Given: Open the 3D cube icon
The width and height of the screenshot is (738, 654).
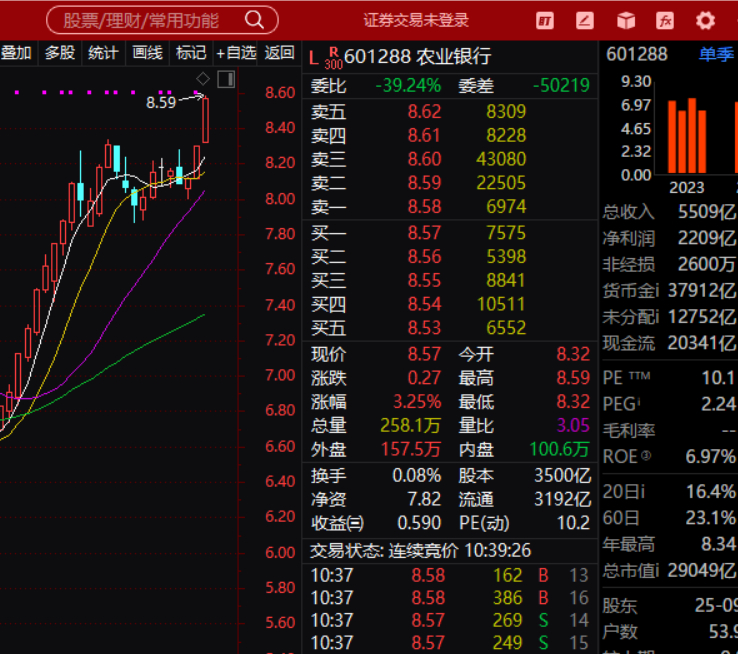Looking at the screenshot, I should pos(626,20).
